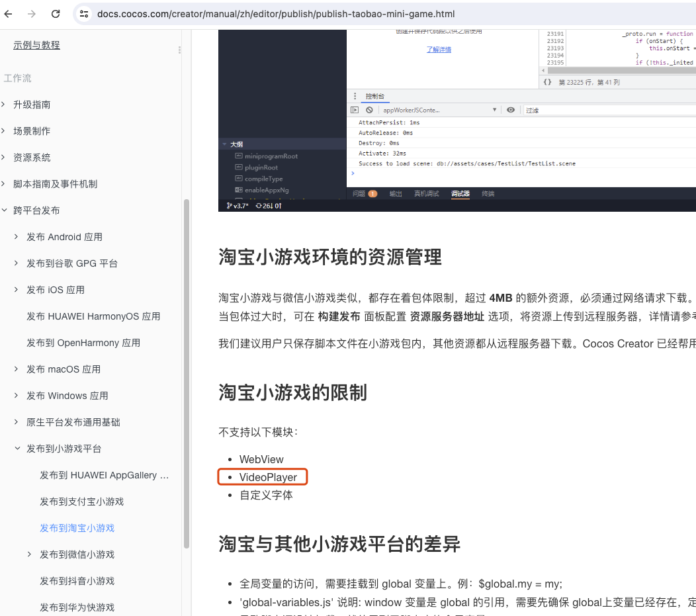Open the 发布到支付宝小游戏 page

pyautogui.click(x=81, y=502)
